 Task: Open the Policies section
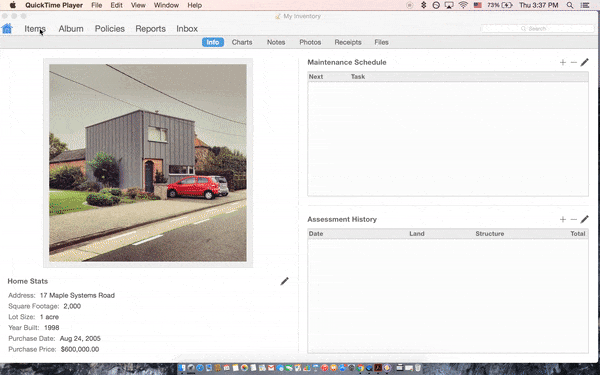point(110,29)
